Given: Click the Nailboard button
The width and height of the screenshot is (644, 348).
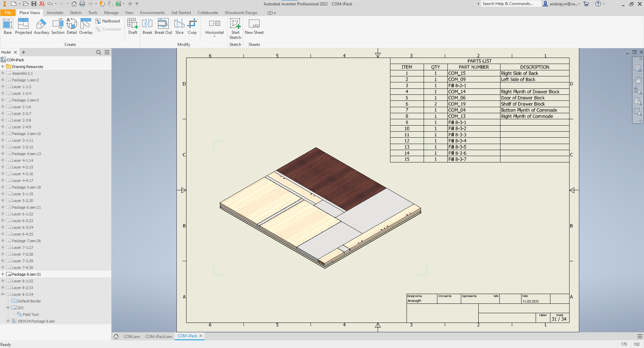Looking at the screenshot, I should click(x=108, y=21).
